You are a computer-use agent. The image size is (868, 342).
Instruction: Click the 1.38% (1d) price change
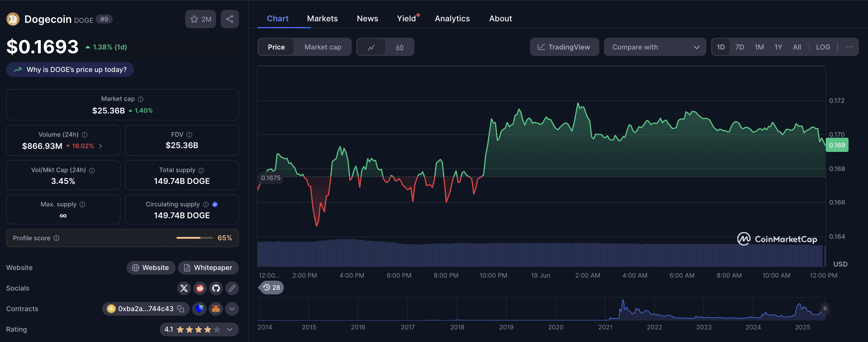click(106, 47)
